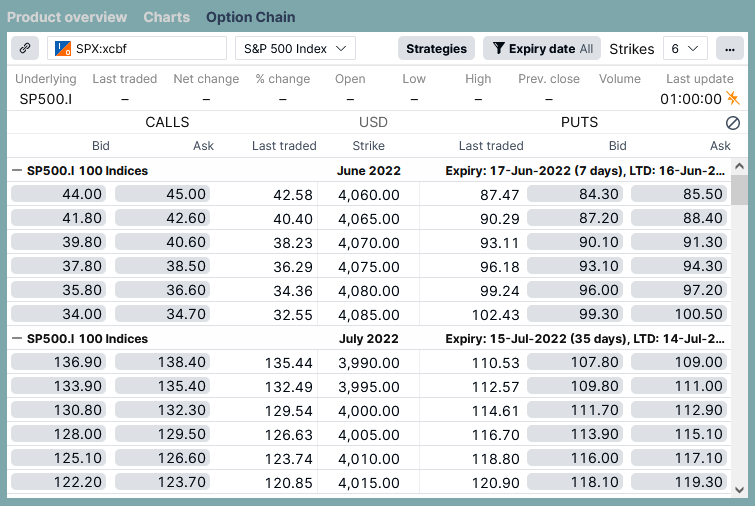Click call ask 135.40 at strike 3,995
The image size is (755, 507).
click(163, 386)
